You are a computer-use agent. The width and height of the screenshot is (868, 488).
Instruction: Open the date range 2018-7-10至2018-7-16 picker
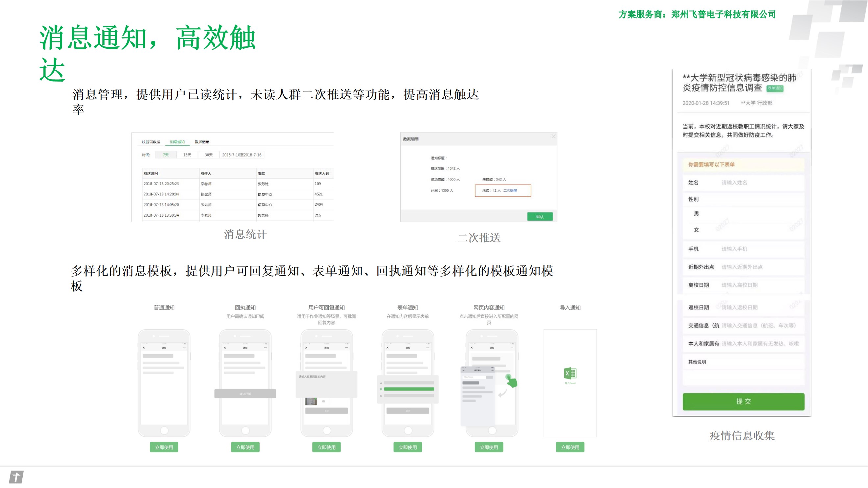click(242, 155)
